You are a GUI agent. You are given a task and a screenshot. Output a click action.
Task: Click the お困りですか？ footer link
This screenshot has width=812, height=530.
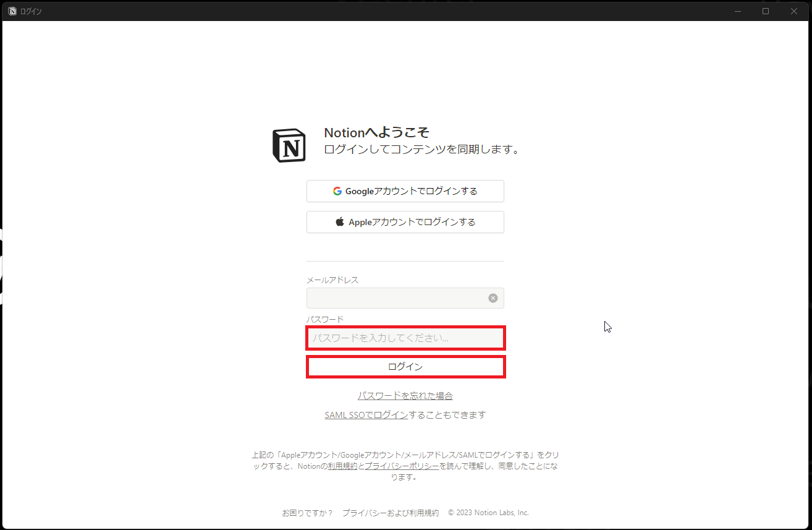click(x=307, y=513)
